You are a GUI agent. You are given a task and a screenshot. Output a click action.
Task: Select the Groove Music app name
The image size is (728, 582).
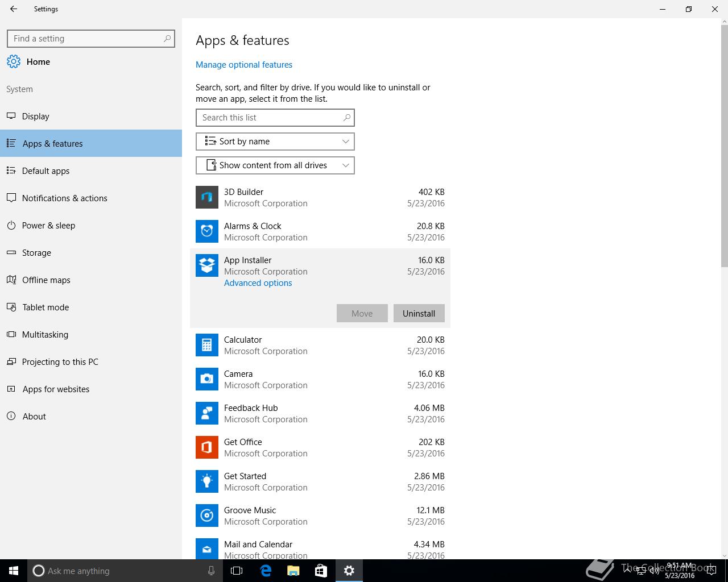coord(250,510)
